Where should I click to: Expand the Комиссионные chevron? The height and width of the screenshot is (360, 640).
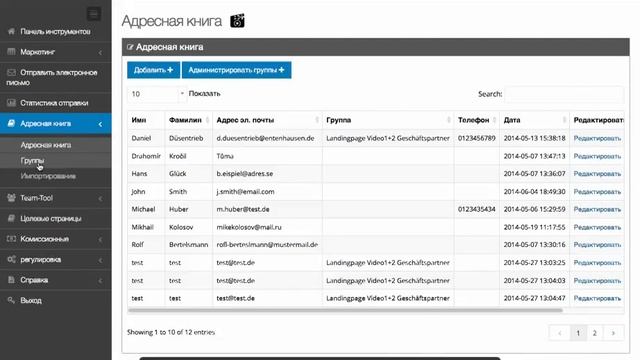point(100,239)
